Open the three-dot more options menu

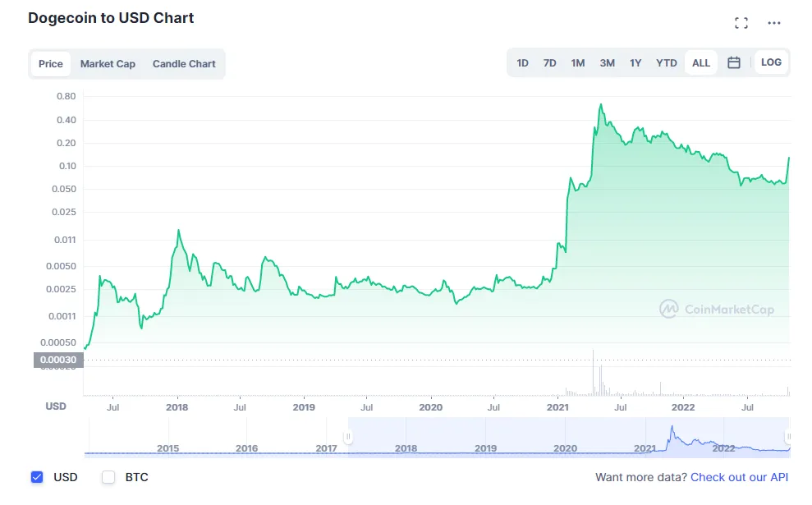pyautogui.click(x=774, y=23)
